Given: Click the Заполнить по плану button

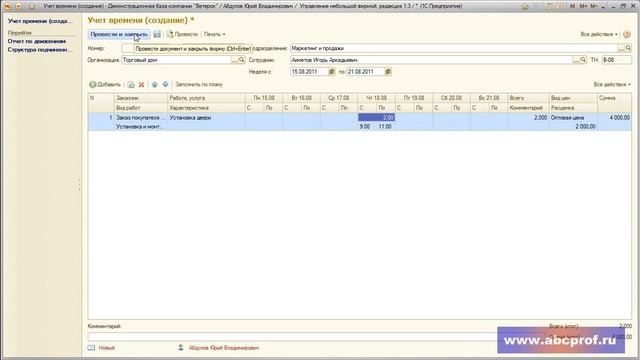Looking at the screenshot, I should 199,84.
